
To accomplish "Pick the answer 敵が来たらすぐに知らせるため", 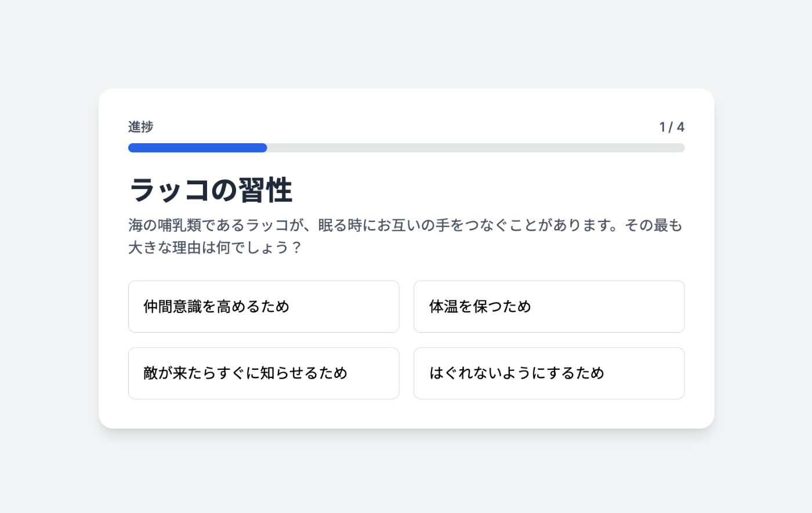I will click(x=263, y=373).
